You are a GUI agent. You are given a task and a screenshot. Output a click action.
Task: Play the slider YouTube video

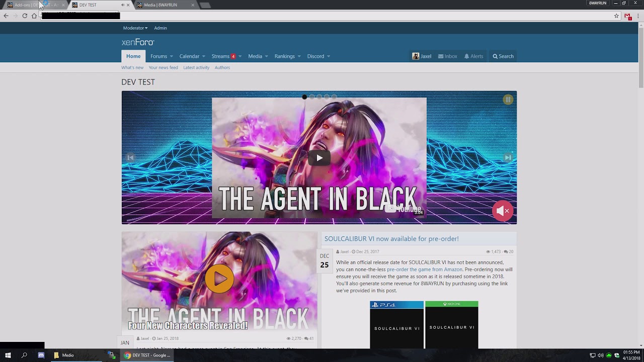(x=319, y=158)
